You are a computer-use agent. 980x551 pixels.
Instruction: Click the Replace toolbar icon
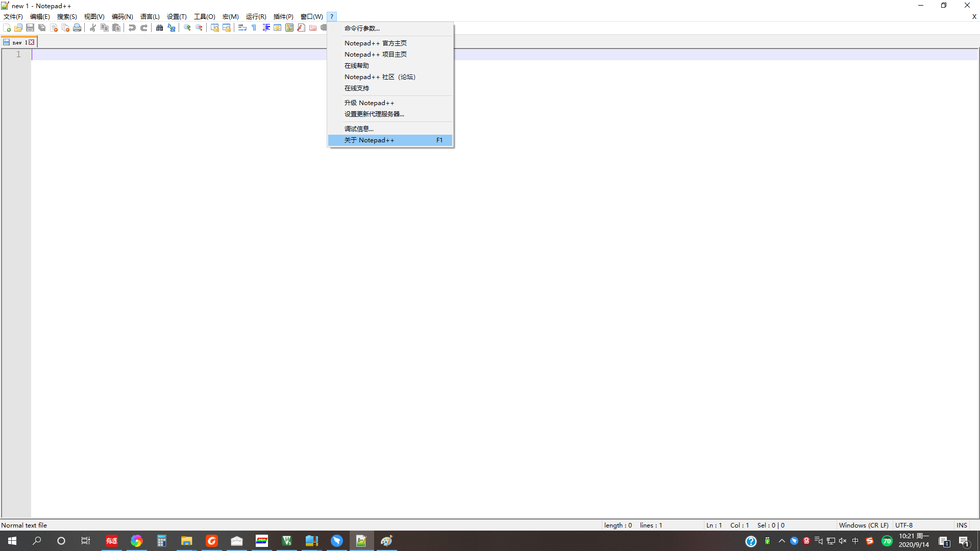pyautogui.click(x=171, y=28)
